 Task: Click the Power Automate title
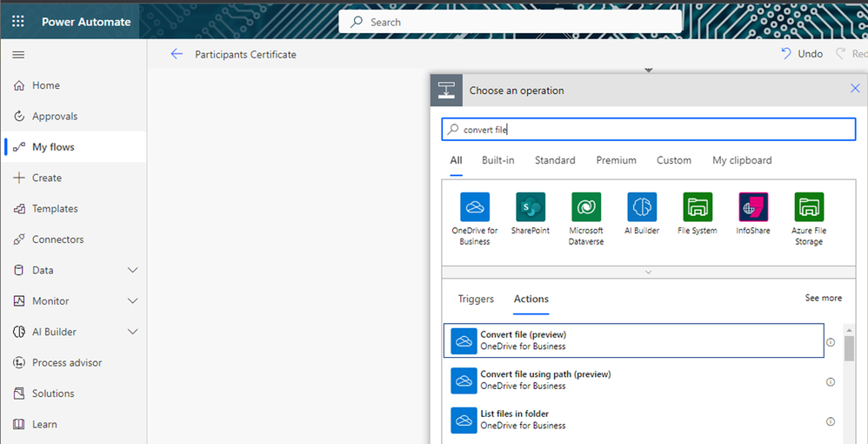86,22
